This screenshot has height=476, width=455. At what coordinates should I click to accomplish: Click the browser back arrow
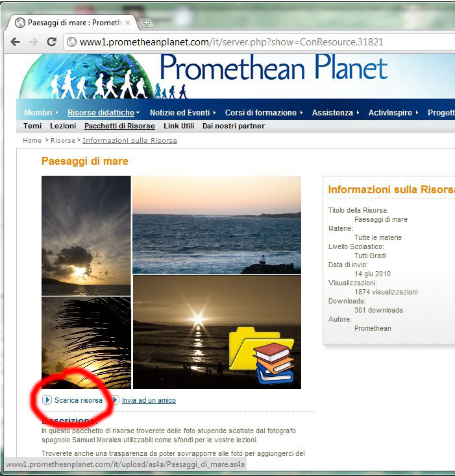[x=15, y=42]
